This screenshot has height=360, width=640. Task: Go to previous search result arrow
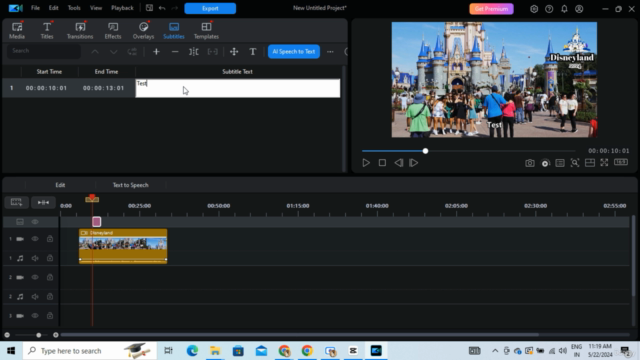tap(95, 52)
